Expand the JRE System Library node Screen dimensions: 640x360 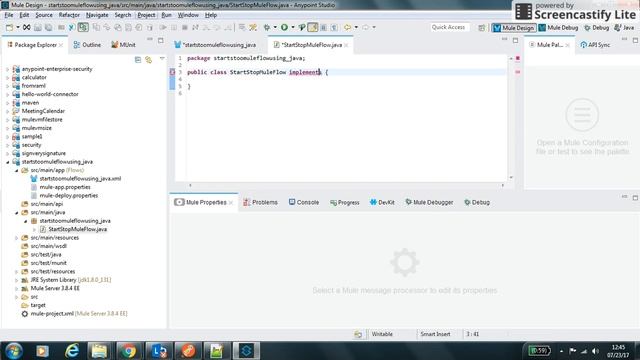click(16, 280)
